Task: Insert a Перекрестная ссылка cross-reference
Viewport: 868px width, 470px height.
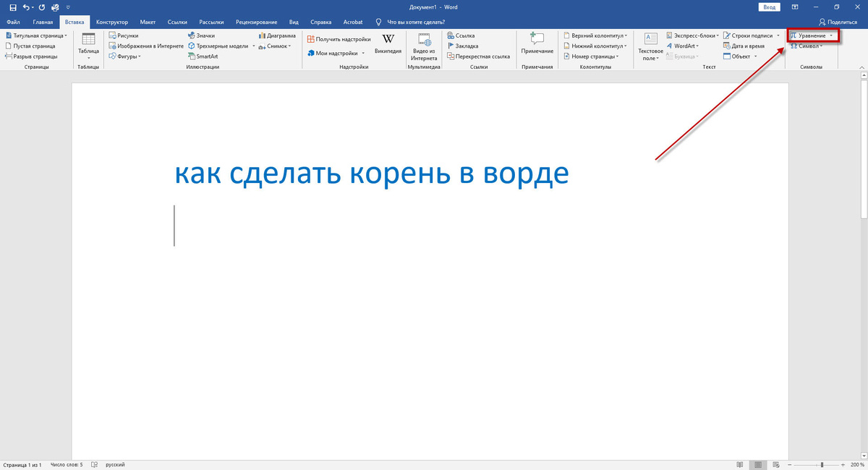Action: pos(478,56)
